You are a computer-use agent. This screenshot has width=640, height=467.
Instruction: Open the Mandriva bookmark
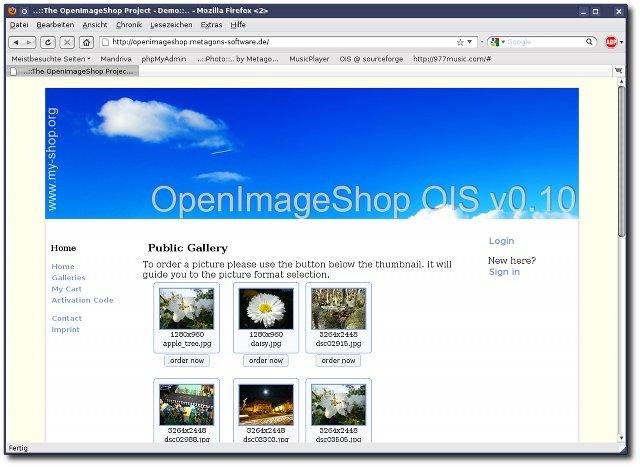pos(116,59)
